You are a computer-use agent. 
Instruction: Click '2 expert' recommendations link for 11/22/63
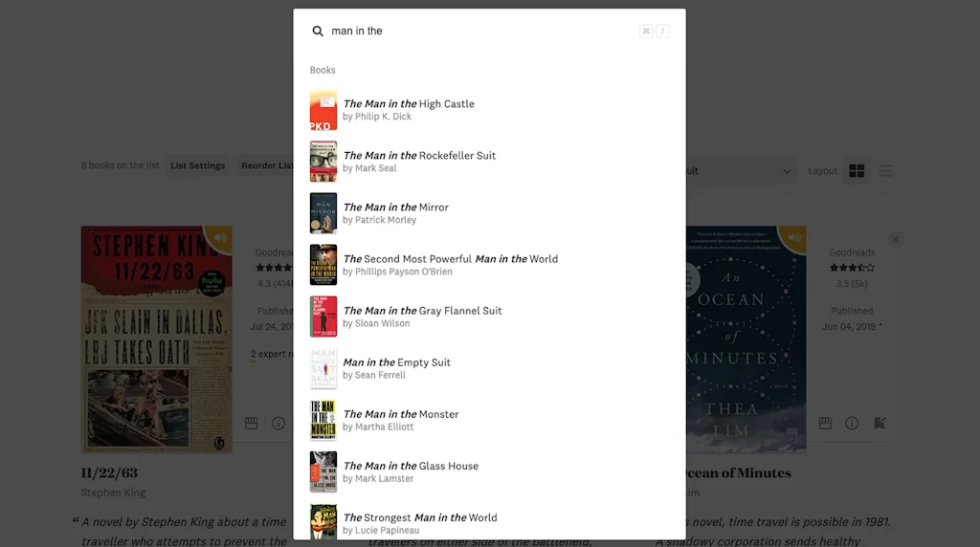click(272, 354)
